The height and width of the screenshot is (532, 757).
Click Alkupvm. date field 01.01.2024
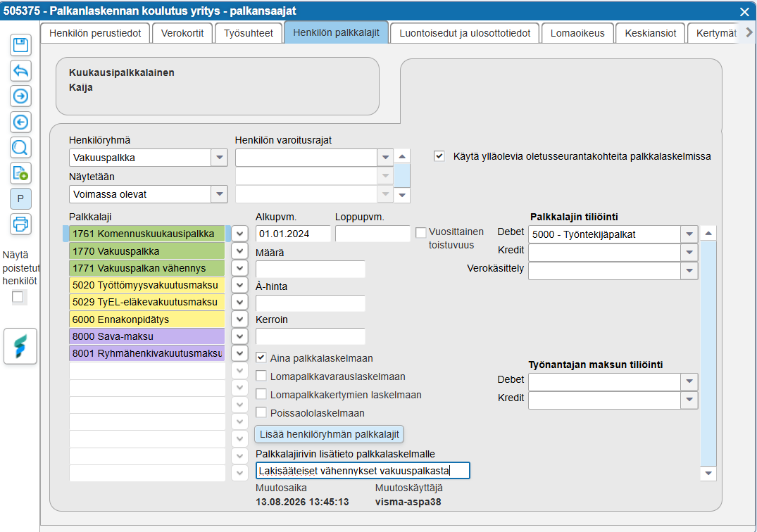[x=293, y=234]
